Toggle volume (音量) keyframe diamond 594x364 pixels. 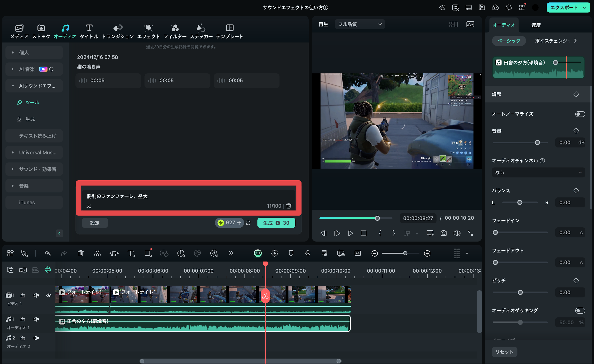[x=576, y=131]
